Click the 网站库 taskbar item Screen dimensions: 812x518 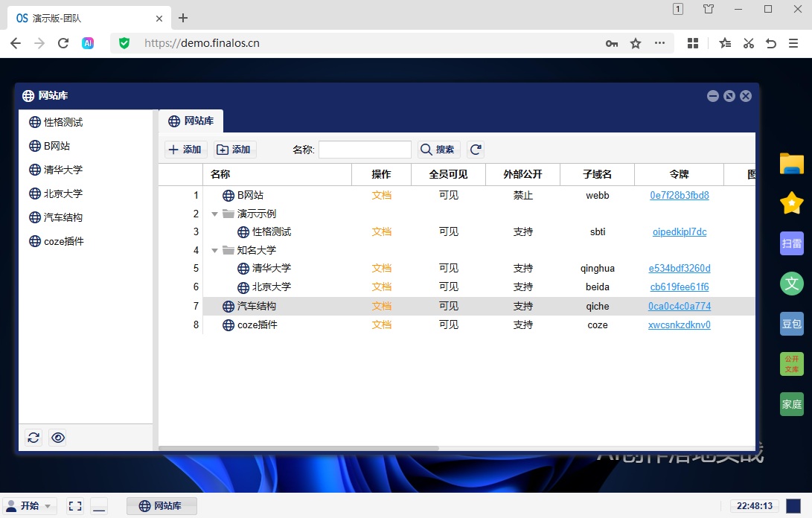tap(162, 506)
